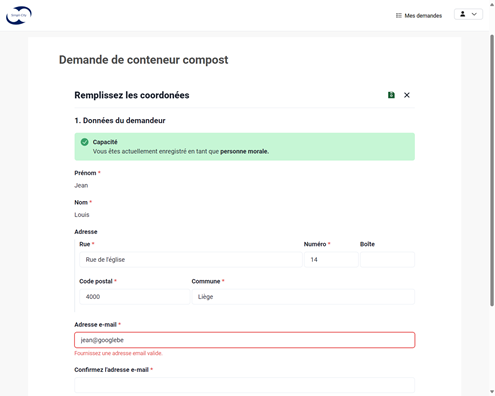The image size is (495, 396).
Task: Click the green Capacité checkmark icon
Action: pos(85,142)
